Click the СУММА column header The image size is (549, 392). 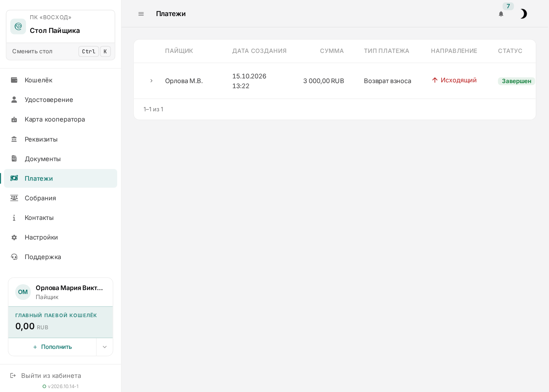(332, 51)
